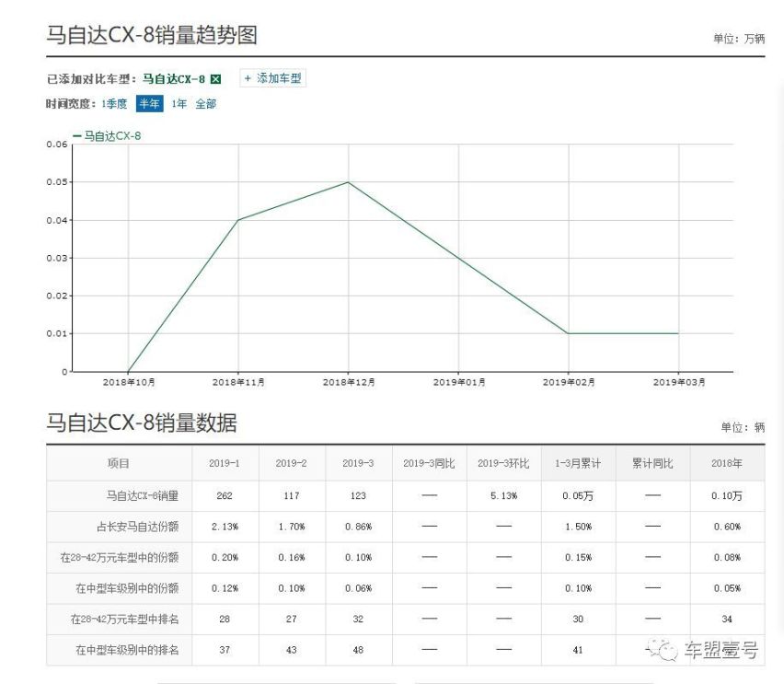This screenshot has width=784, height=684.
Task: Click the 2019-3同比 column header
Action: point(429,463)
